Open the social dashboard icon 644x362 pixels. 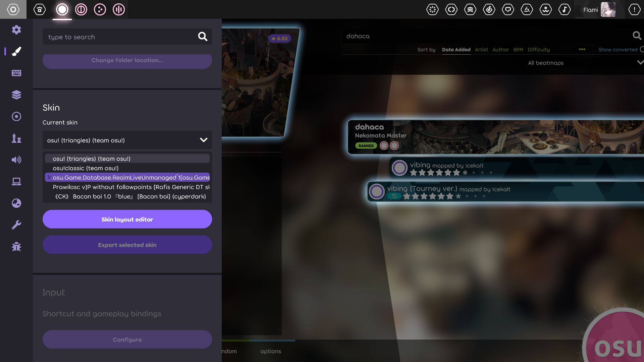coord(527,9)
